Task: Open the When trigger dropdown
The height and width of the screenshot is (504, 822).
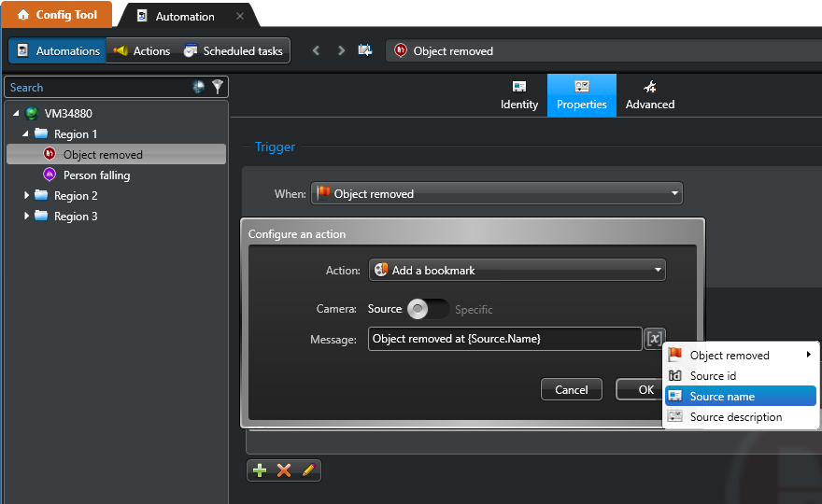Action: pos(496,193)
